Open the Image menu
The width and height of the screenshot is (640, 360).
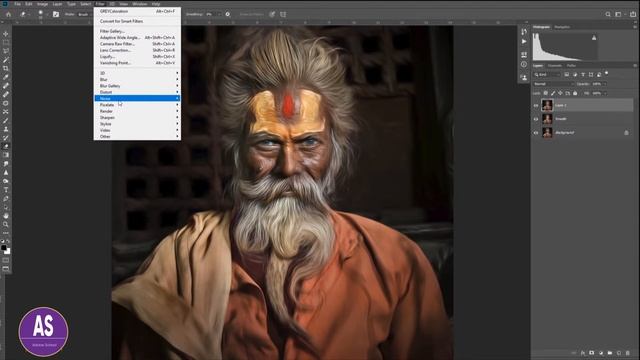pyautogui.click(x=42, y=4)
